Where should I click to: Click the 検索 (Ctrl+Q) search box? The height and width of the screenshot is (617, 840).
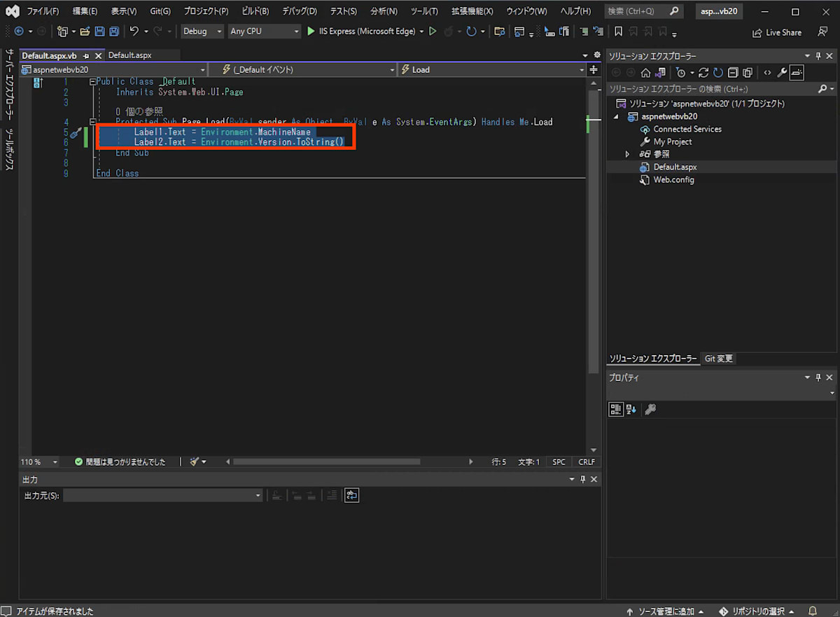tap(643, 11)
